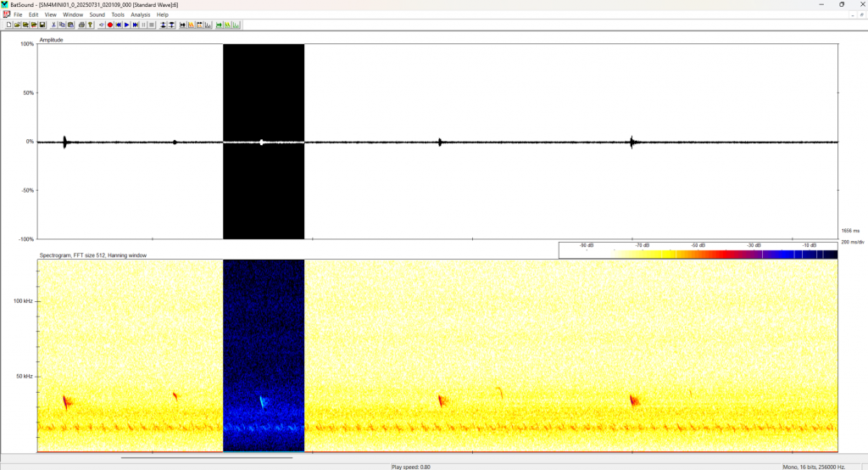
Task: Click the Cut scissors icon
Action: coord(53,25)
